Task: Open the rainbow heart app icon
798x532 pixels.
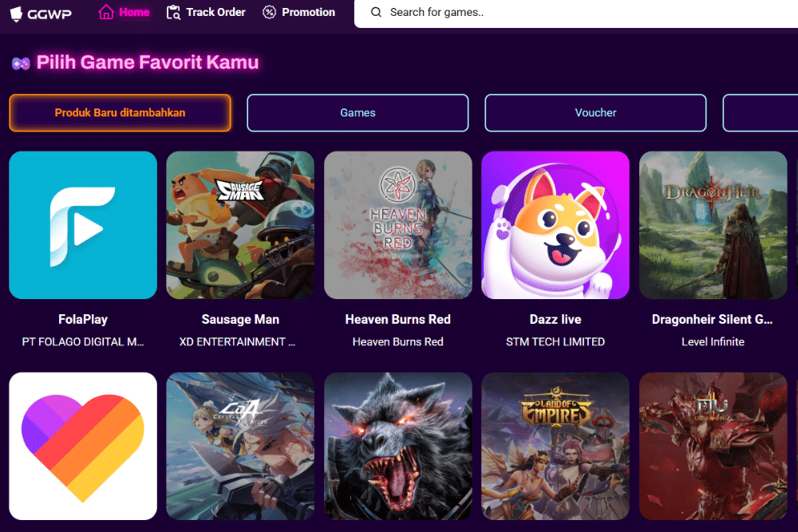Action: pos(83,446)
